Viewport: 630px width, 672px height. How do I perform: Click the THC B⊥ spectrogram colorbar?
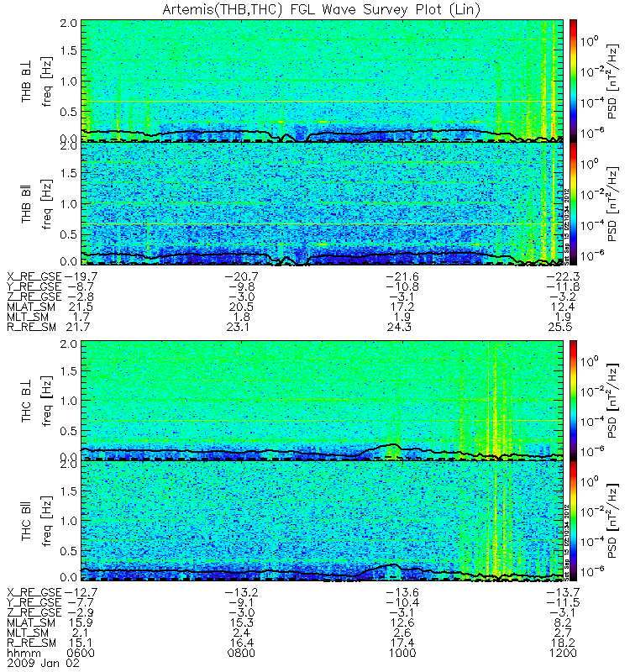(573, 401)
